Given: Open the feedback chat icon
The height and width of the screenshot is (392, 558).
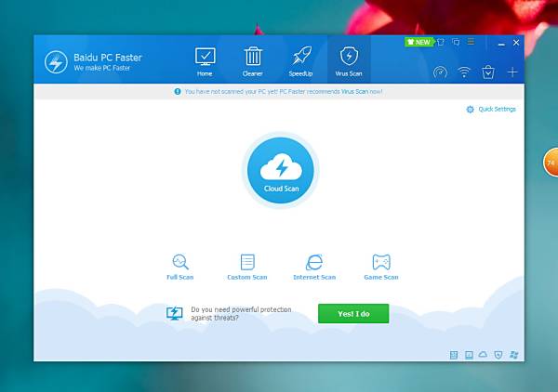Looking at the screenshot, I should click(x=456, y=42).
